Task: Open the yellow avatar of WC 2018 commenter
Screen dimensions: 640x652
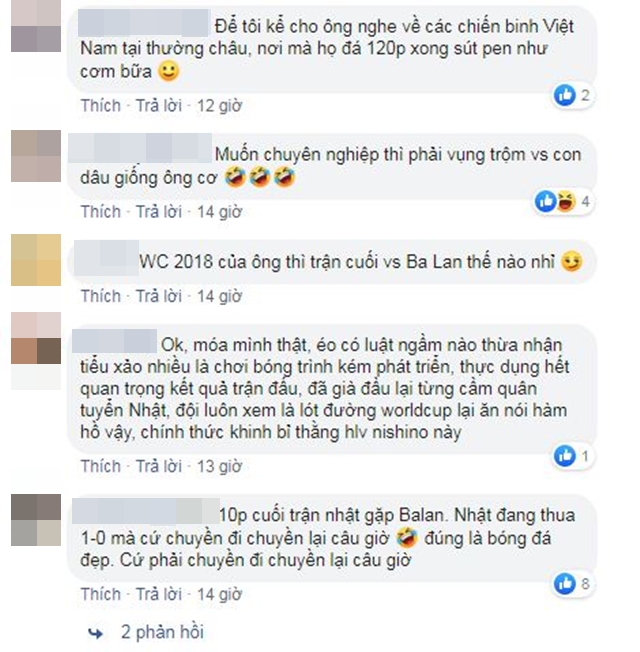Action: tap(36, 260)
